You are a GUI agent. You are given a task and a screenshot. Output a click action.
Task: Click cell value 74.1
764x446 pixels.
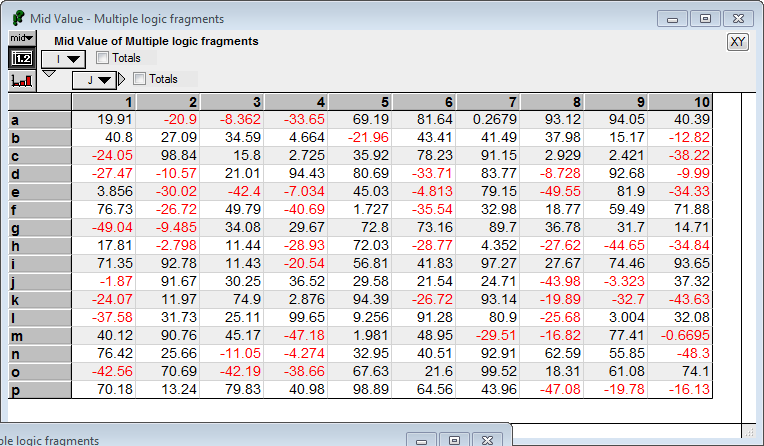[x=696, y=371]
